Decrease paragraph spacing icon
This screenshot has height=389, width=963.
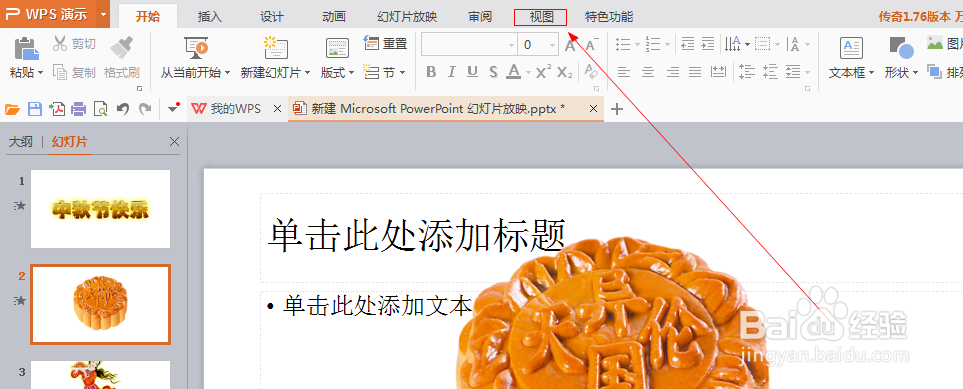click(x=770, y=72)
